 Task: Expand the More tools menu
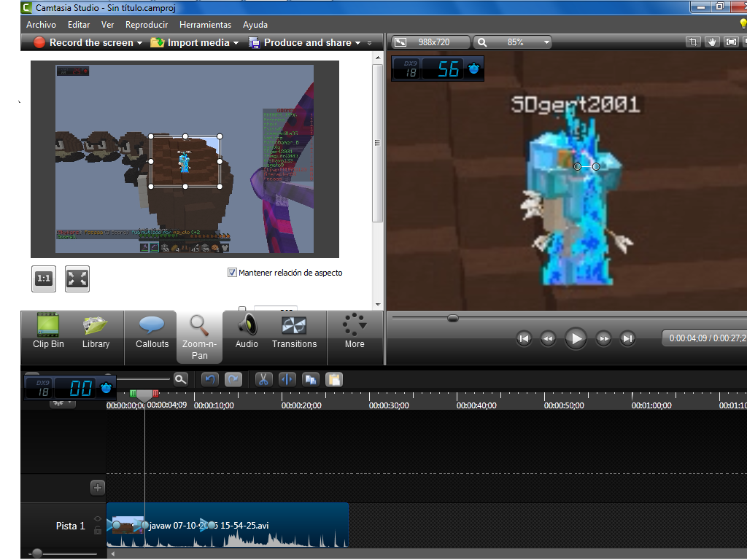tap(355, 332)
